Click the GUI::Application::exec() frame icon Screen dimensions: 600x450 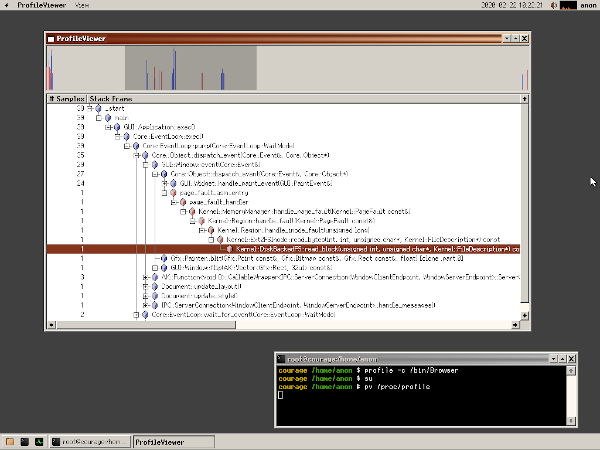117,127
